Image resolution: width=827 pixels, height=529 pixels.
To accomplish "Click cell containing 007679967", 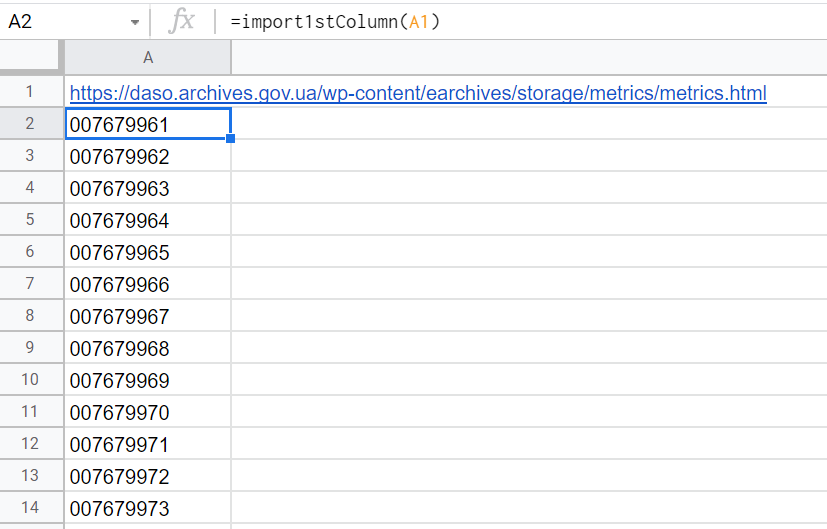I will 148,316.
